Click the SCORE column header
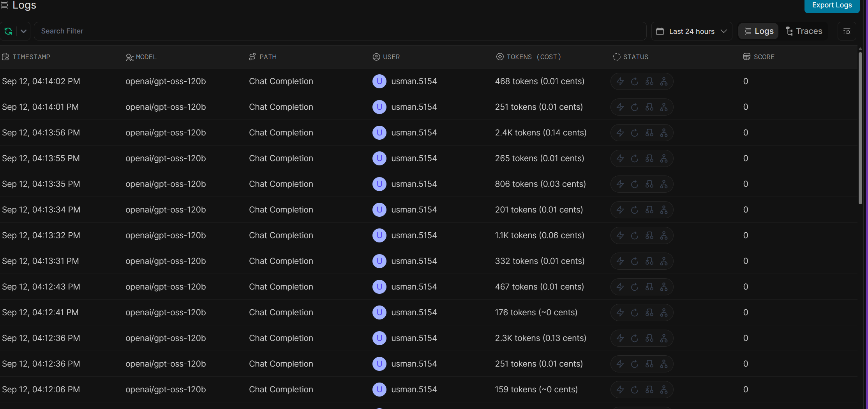 coord(759,57)
